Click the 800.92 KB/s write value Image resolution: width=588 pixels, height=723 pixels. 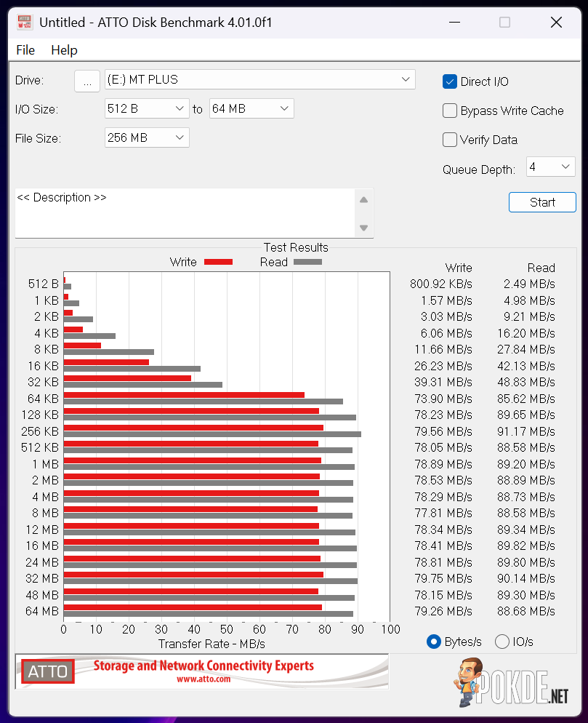(x=441, y=284)
